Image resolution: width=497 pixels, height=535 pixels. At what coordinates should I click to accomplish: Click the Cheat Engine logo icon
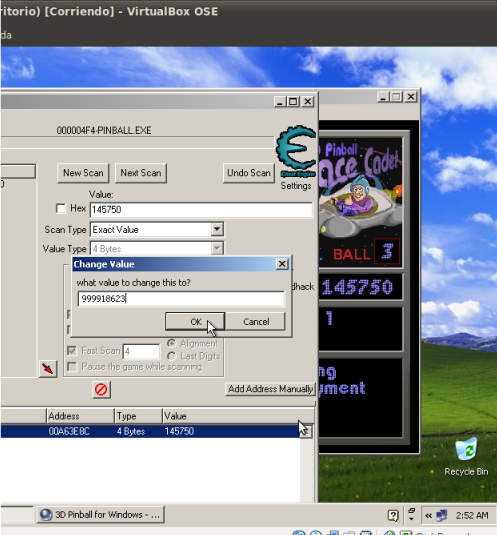coord(296,151)
